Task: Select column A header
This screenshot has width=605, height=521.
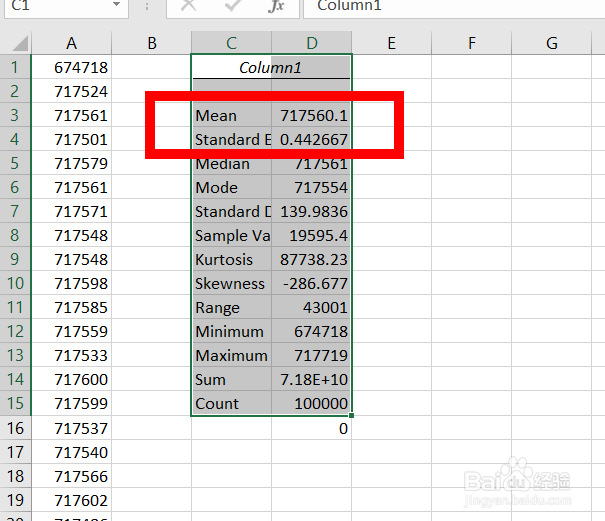Action: point(71,43)
